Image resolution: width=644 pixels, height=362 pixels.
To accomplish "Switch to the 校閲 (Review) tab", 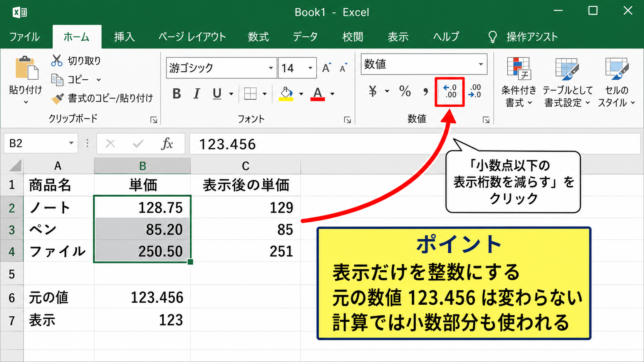I will coord(352,37).
